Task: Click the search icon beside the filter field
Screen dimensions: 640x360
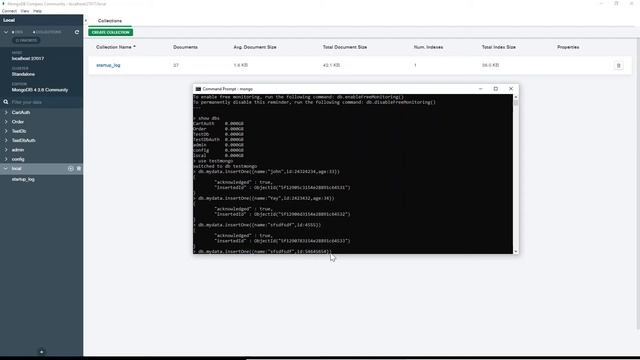Action: tap(6, 102)
